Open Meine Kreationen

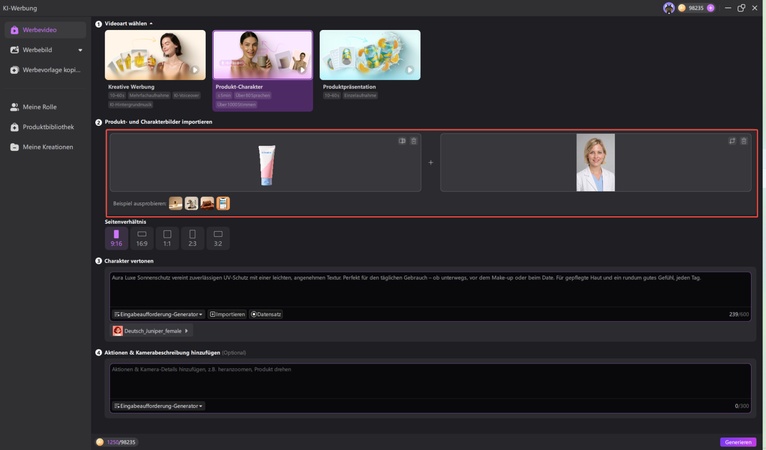45,147
